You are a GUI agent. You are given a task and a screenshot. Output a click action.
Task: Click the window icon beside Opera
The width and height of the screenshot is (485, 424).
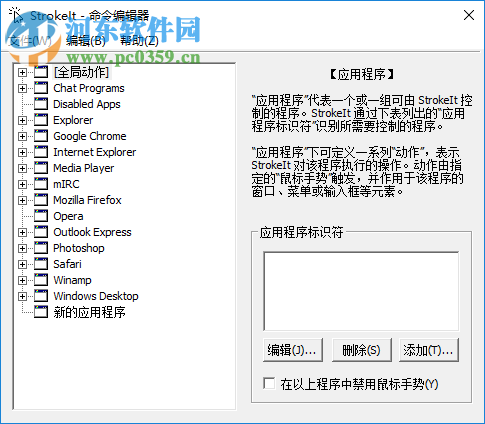[x=41, y=216]
